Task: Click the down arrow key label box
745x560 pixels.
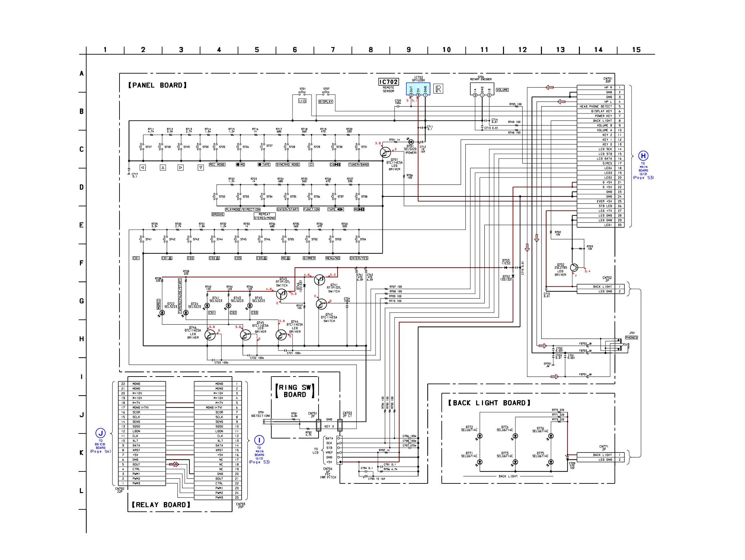Action: pyautogui.click(x=201, y=167)
